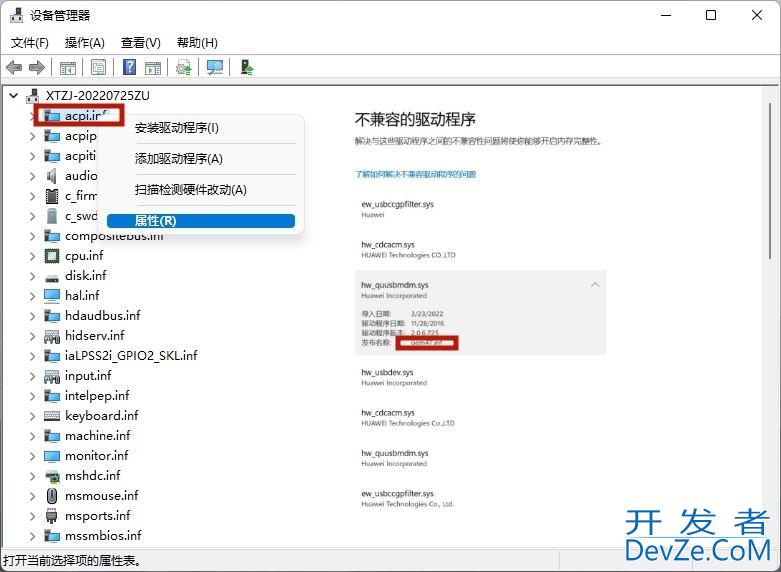Open the incompatible drivers help link

415,174
